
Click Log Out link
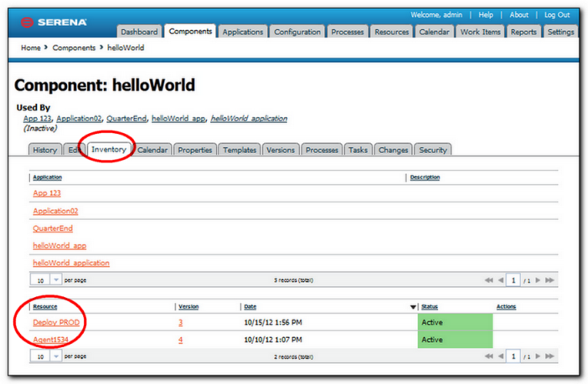click(557, 15)
